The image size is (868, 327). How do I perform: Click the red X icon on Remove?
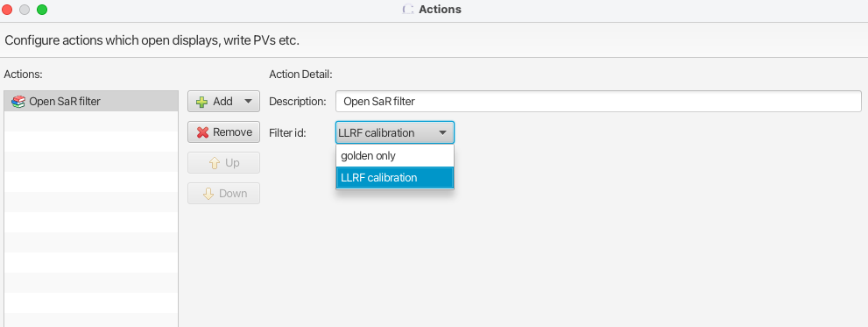202,132
